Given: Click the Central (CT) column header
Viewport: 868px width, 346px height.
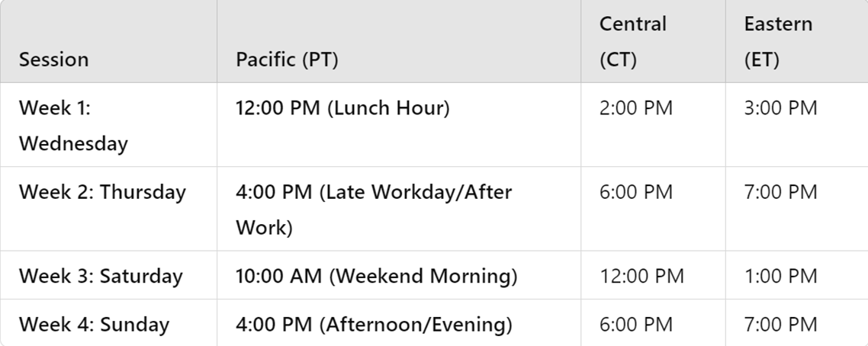Looking at the screenshot, I should tap(632, 42).
